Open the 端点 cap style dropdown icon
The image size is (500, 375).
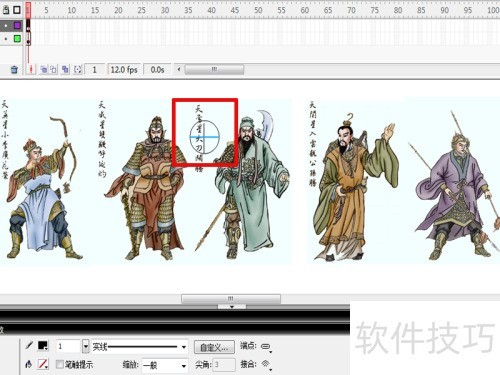pos(266,347)
